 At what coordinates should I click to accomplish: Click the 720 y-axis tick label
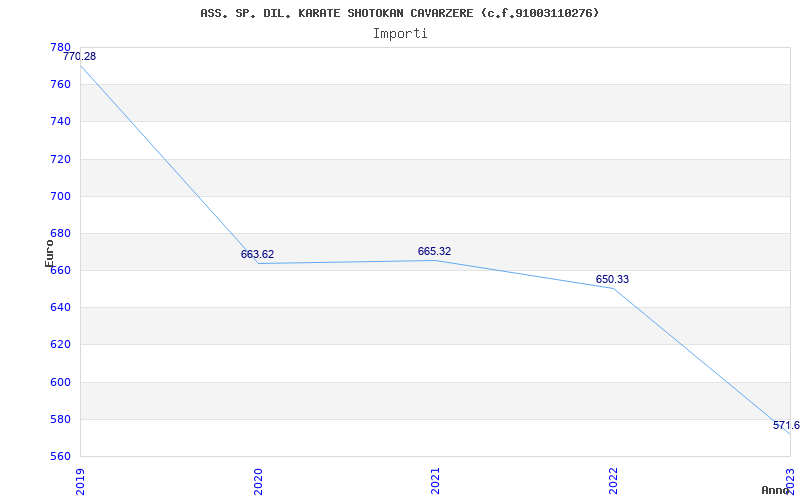pos(61,159)
